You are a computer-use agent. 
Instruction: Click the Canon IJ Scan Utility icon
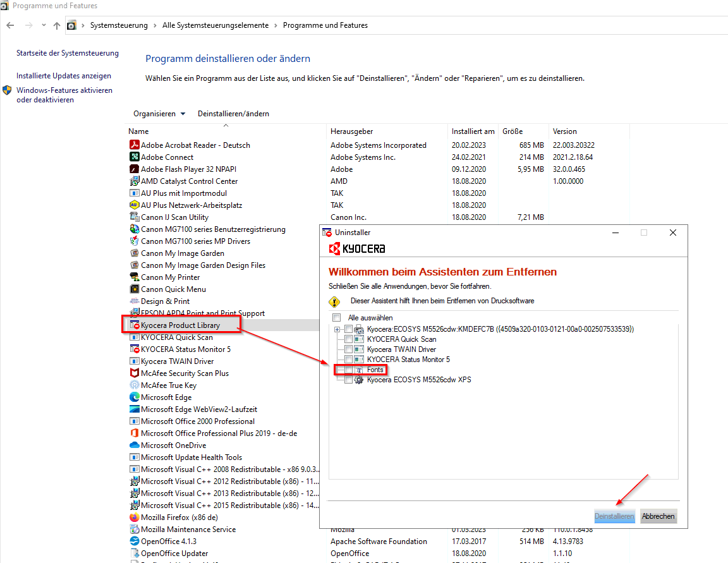click(134, 217)
